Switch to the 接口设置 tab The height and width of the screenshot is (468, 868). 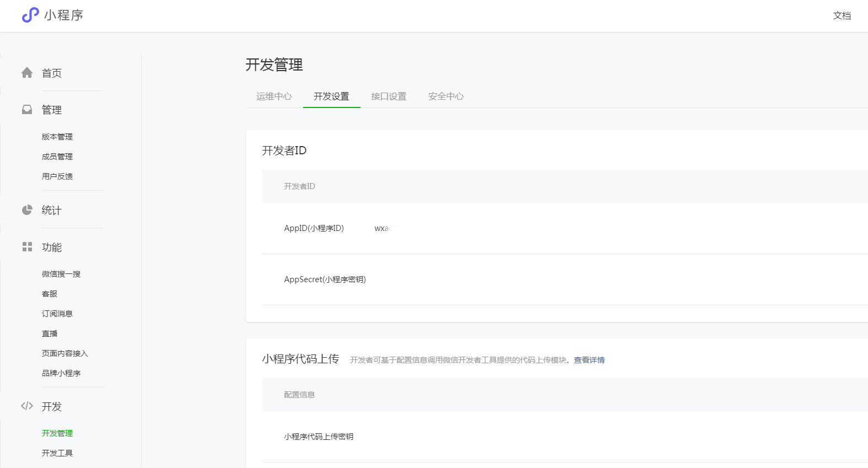(x=389, y=96)
